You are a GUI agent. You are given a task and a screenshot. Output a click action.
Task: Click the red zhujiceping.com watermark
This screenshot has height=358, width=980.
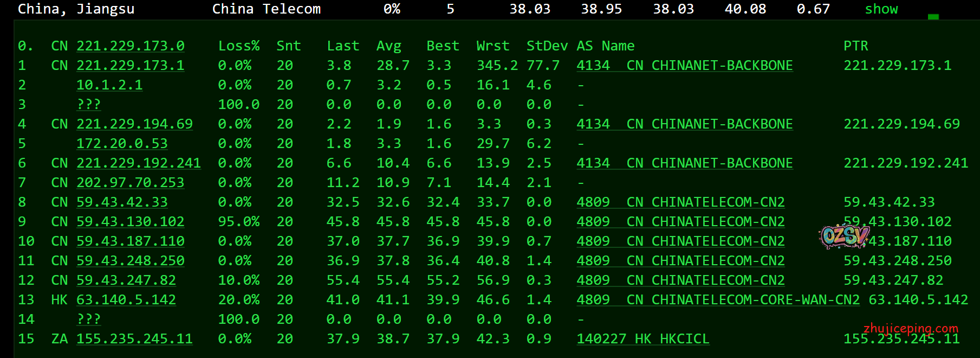tap(911, 328)
